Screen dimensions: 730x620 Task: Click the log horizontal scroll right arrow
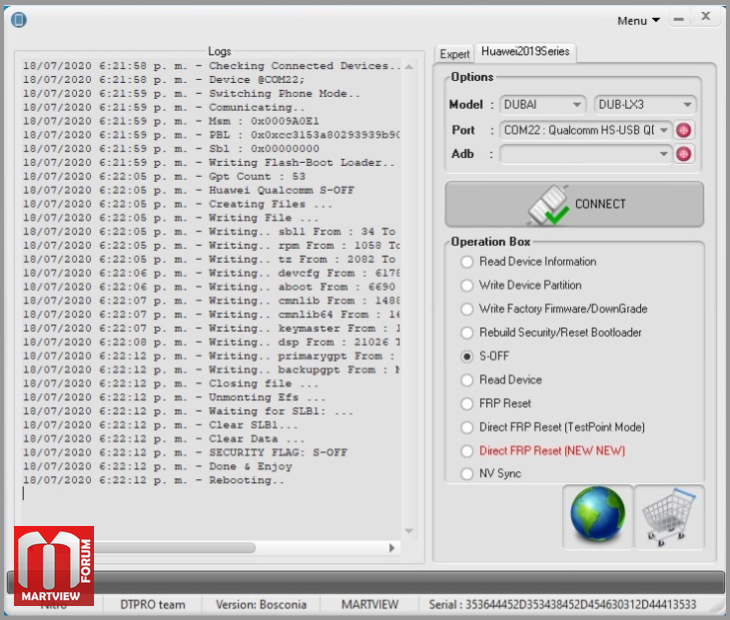392,548
